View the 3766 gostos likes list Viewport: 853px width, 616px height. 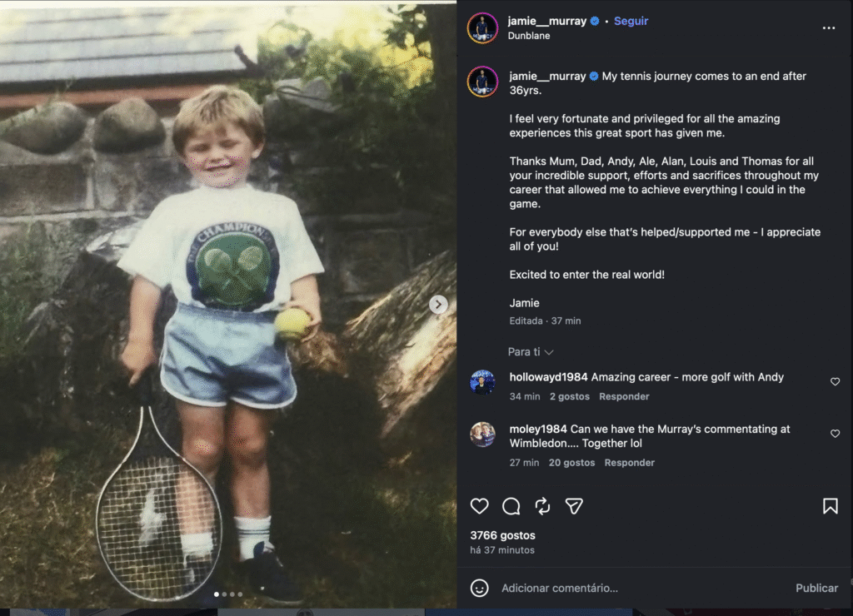click(x=502, y=535)
